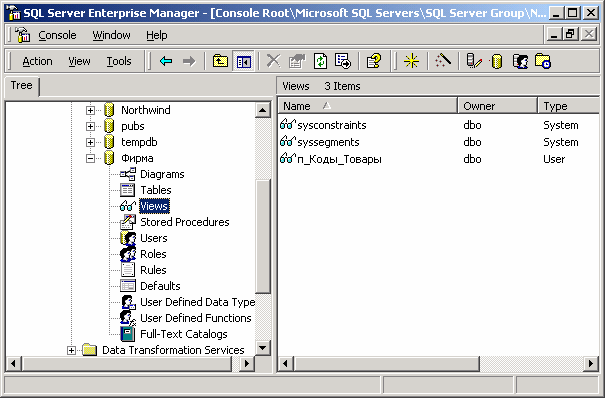Select tempdb database in tree

pyautogui.click(x=139, y=142)
